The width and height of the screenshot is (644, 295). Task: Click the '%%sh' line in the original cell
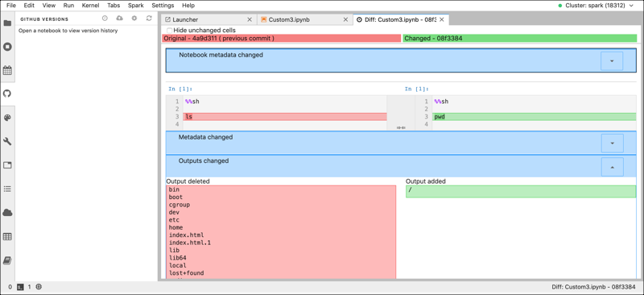[x=285, y=102]
